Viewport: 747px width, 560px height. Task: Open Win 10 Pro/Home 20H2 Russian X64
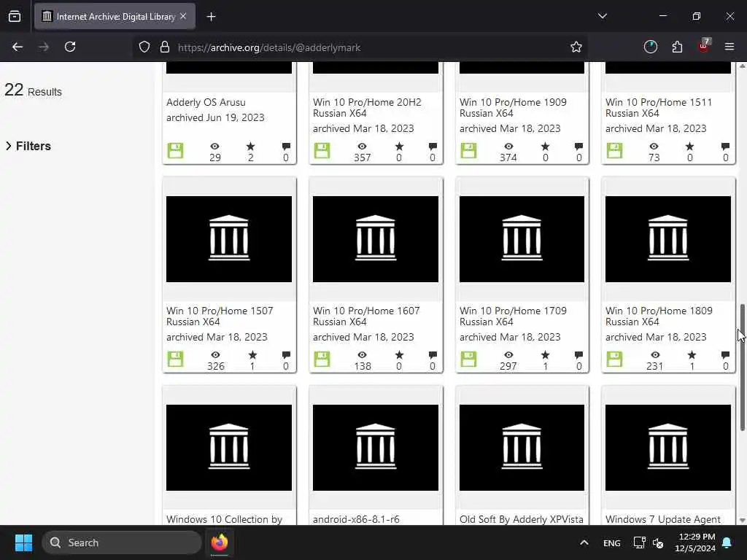pyautogui.click(x=367, y=108)
